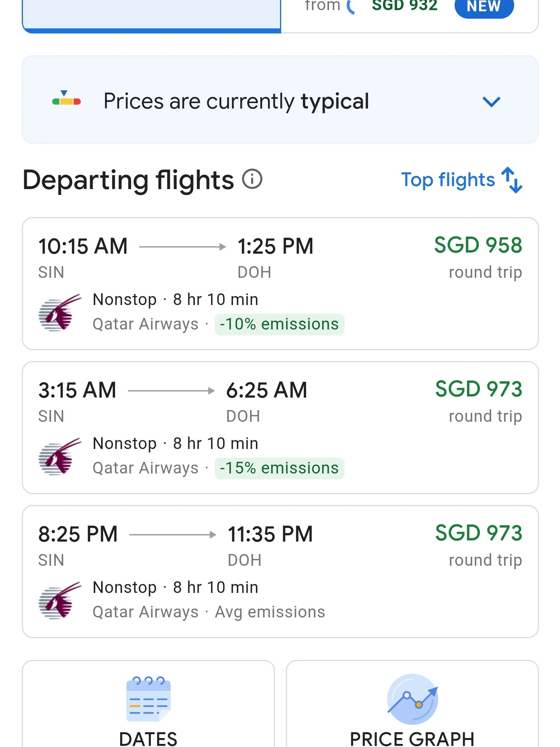Select the SGD 958 round trip flight
This screenshot has width=560, height=747.
(280, 284)
